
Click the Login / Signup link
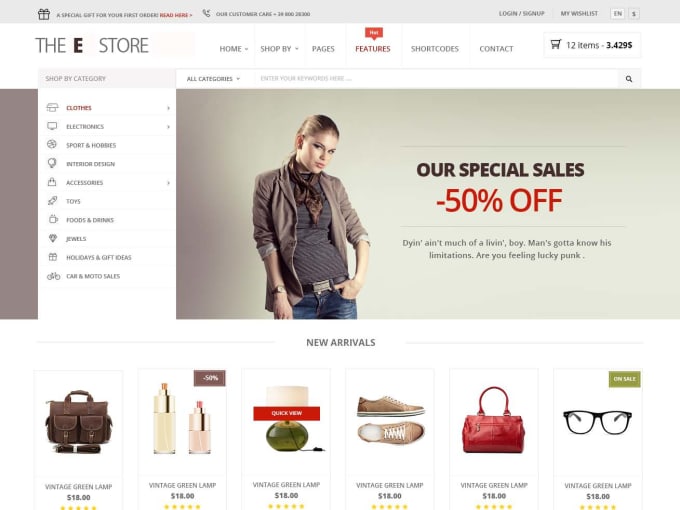coord(521,13)
